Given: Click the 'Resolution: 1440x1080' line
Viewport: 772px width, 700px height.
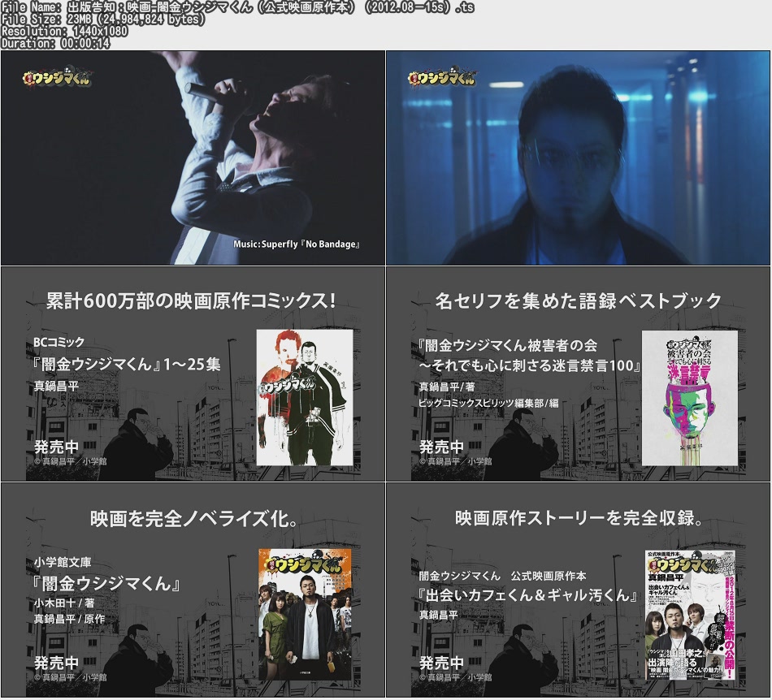Looking at the screenshot, I should pos(64,31).
